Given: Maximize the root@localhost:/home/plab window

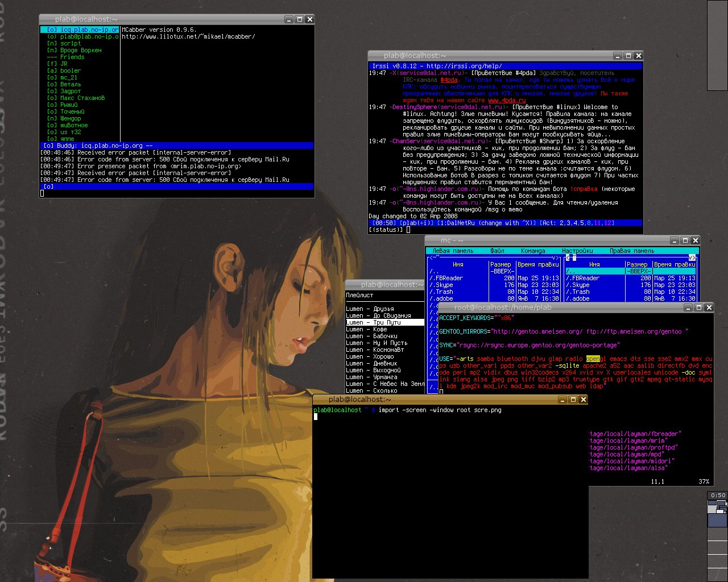Looking at the screenshot, I should pyautogui.click(x=698, y=307).
